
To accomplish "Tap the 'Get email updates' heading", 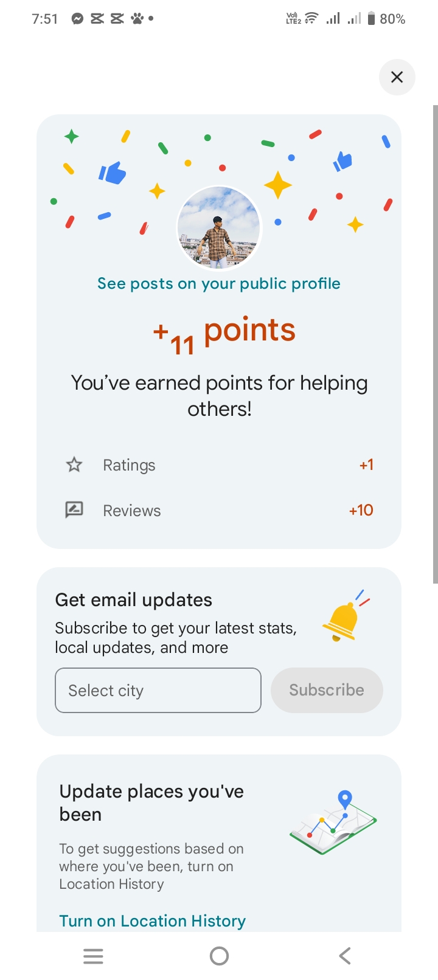I will [134, 600].
